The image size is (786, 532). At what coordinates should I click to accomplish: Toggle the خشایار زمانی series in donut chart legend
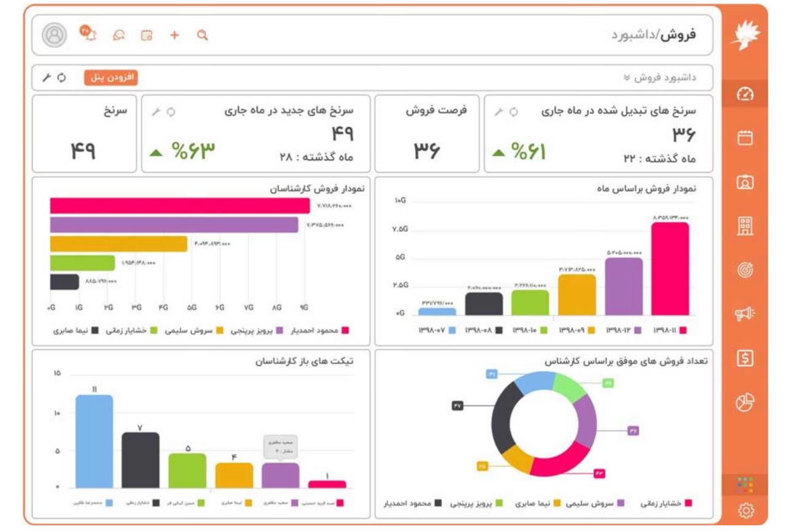click(664, 503)
